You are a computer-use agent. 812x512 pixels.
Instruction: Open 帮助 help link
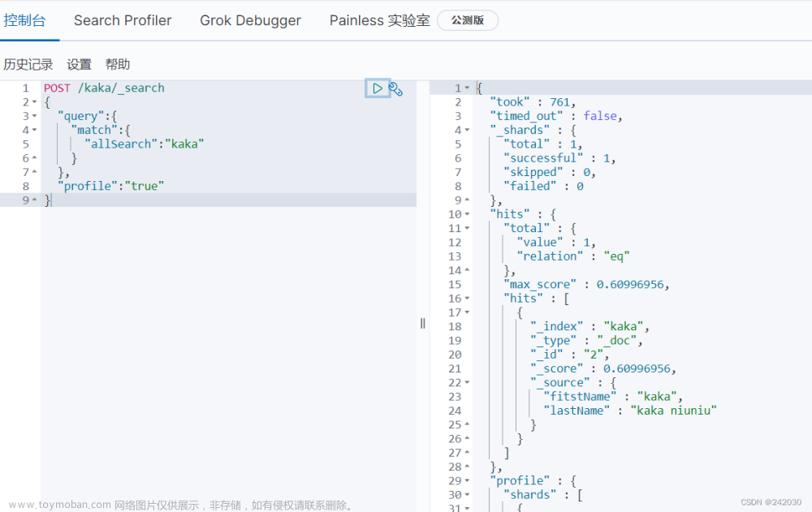(x=118, y=65)
